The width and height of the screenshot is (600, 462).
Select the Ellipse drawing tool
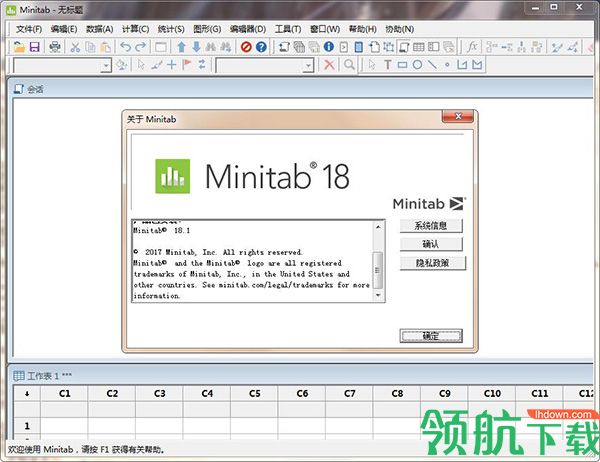coord(417,65)
